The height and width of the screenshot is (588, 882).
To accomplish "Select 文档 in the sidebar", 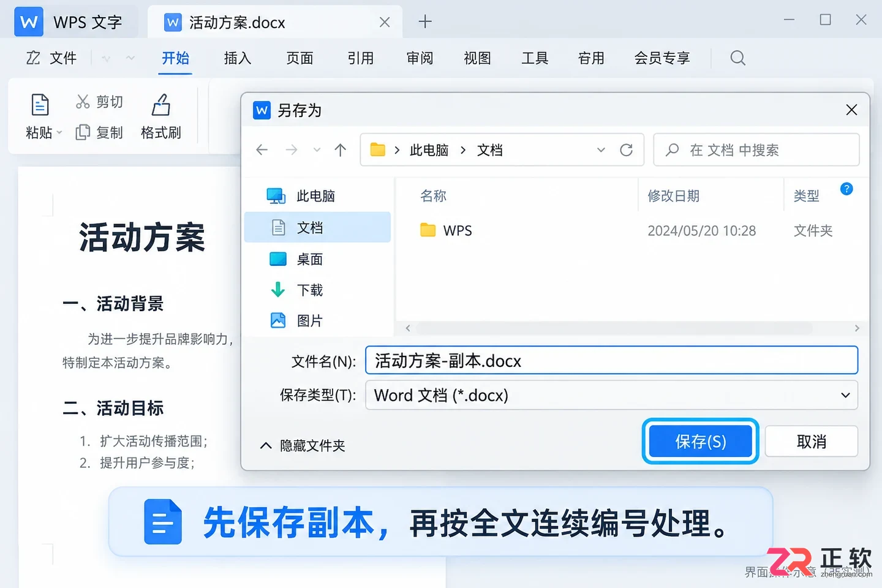I will pyautogui.click(x=317, y=227).
